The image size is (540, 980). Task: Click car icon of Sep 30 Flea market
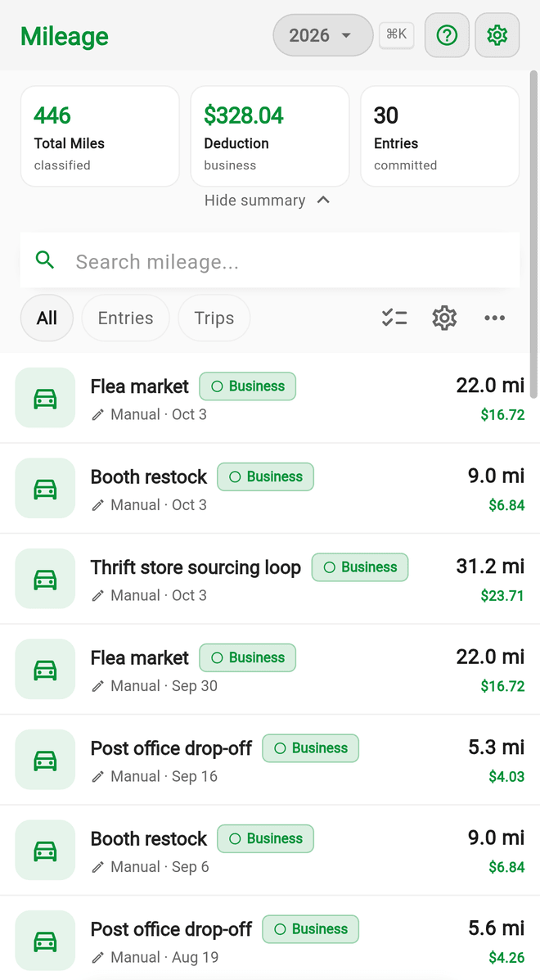coord(45,669)
